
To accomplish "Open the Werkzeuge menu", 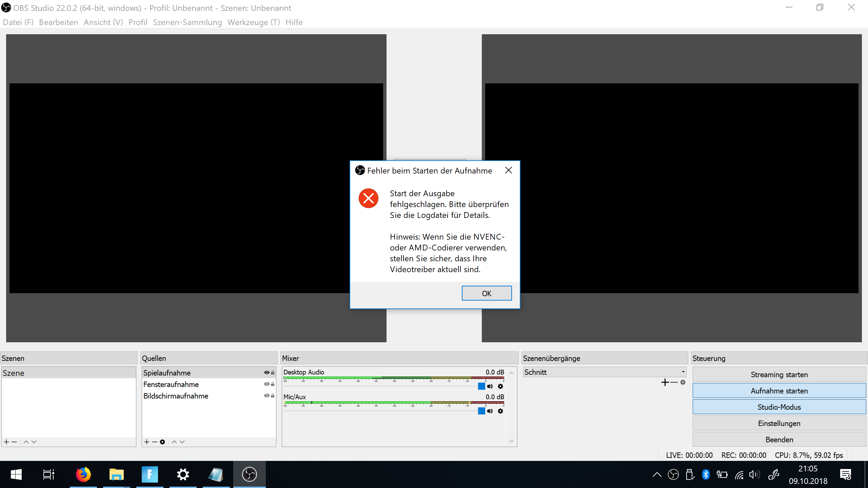I will [253, 22].
